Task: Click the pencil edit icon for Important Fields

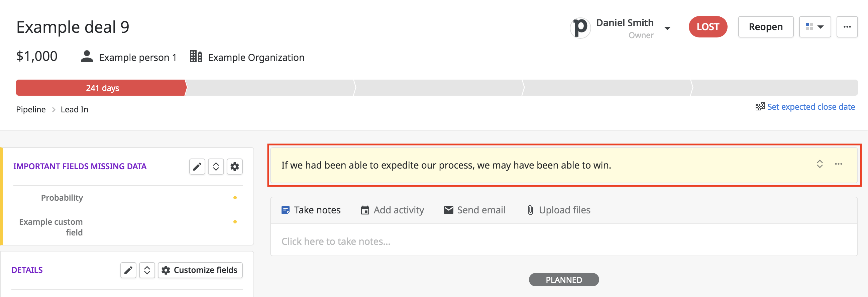Action: [197, 167]
